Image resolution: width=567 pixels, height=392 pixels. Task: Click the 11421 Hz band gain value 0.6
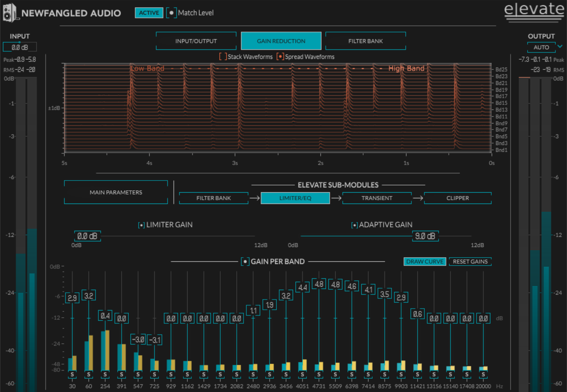coord(417,314)
